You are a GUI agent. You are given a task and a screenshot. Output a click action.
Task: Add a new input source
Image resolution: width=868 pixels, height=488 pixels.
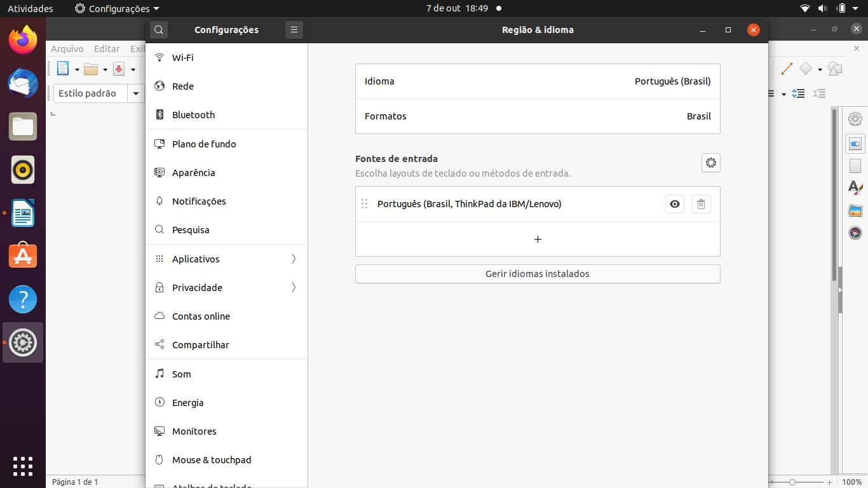538,239
